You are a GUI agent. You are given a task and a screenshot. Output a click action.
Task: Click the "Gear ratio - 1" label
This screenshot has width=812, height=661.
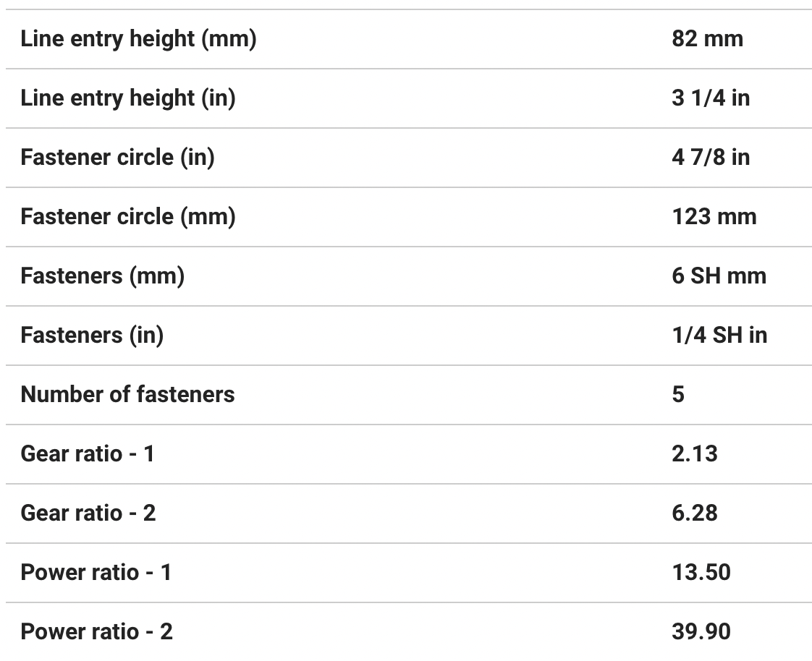pyautogui.click(x=88, y=454)
